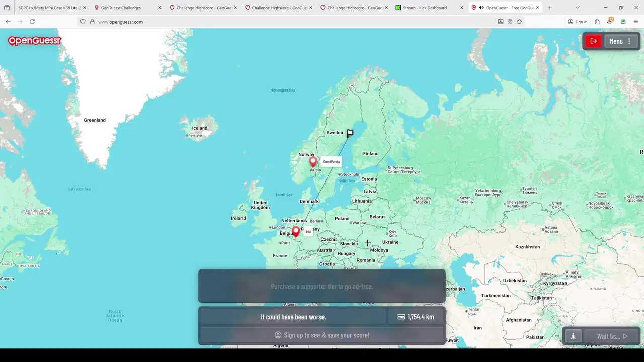
Task: Click the France label on map
Action: pyautogui.click(x=280, y=256)
